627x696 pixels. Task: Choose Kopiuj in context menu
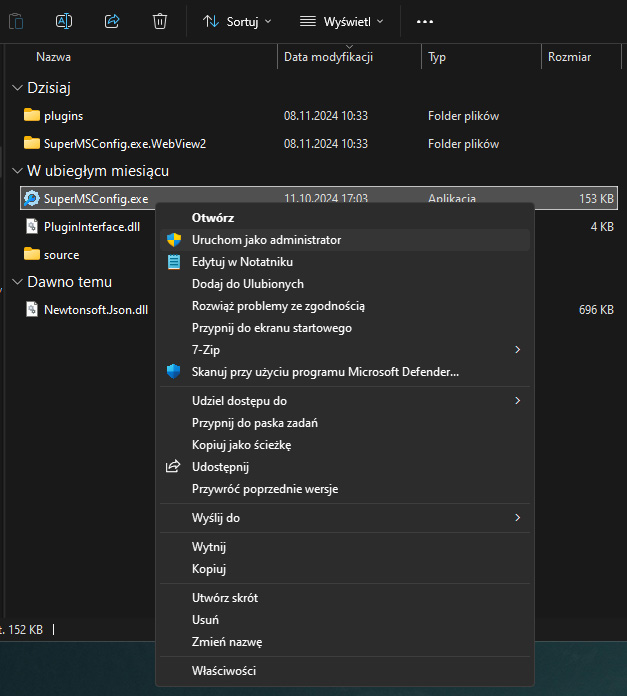coord(345,569)
